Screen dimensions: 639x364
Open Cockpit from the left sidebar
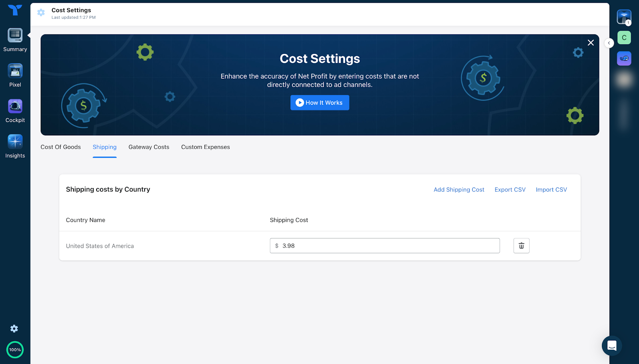tap(15, 110)
